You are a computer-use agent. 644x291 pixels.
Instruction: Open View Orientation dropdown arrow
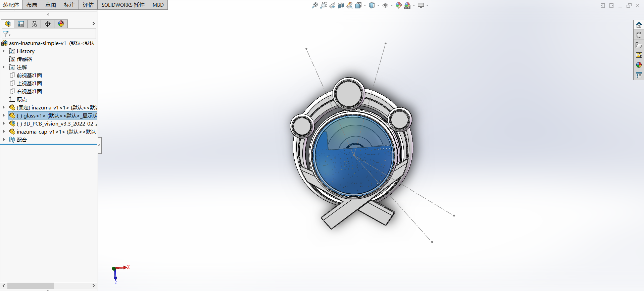[x=365, y=5]
